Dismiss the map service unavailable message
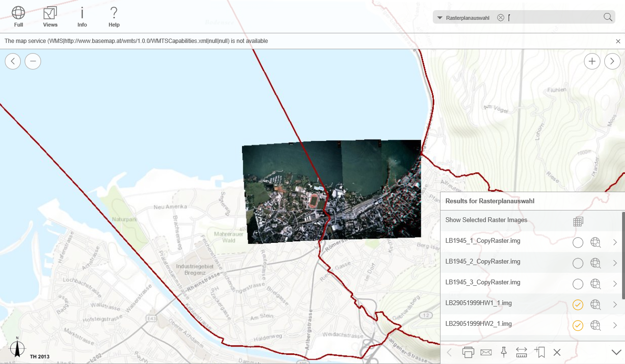The height and width of the screenshot is (364, 625). click(x=618, y=41)
